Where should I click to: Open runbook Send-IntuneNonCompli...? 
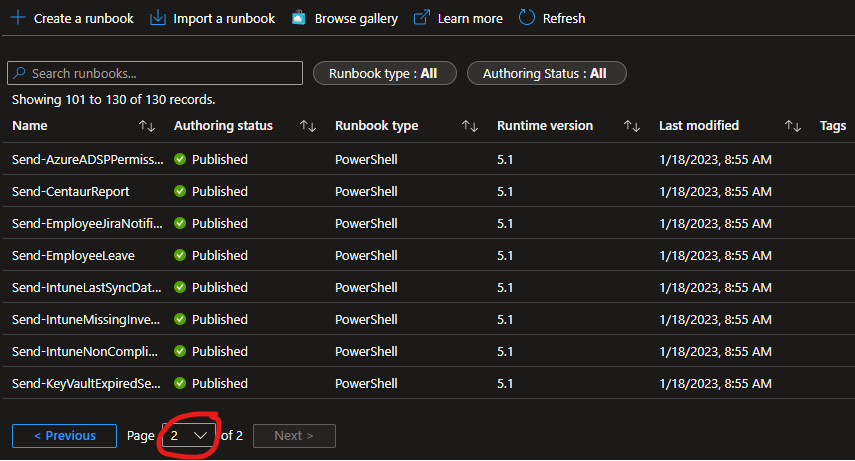pyautogui.click(x=85, y=351)
